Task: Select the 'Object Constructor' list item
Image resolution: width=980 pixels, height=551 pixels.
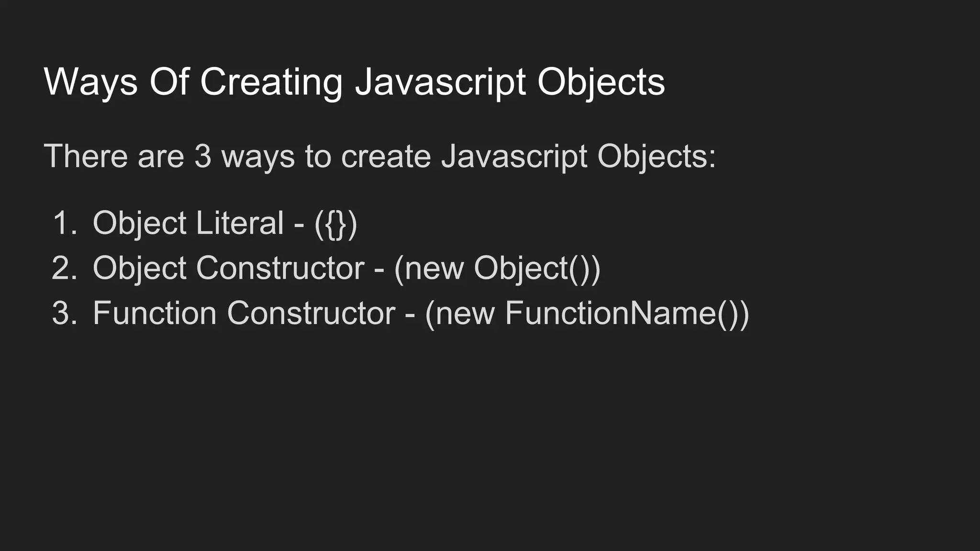Action: click(x=326, y=268)
